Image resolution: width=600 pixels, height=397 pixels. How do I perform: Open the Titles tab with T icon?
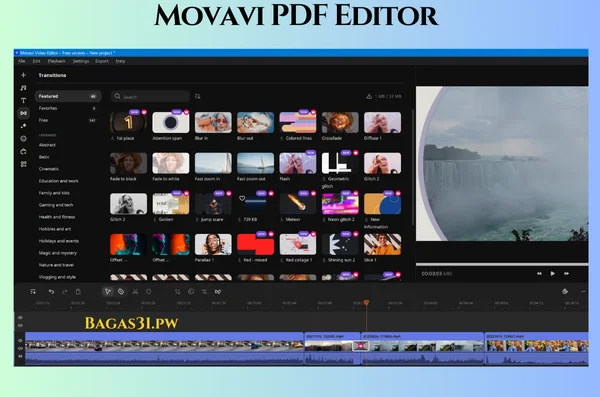coord(23,100)
